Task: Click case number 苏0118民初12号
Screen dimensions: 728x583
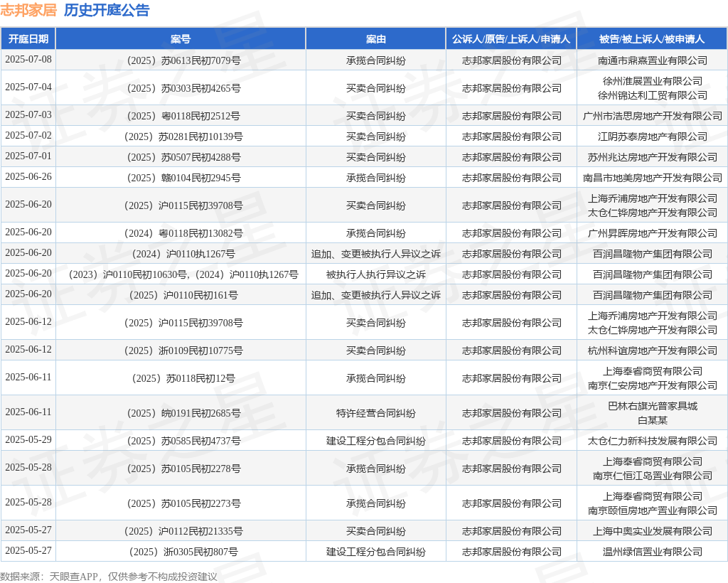Action: [183, 378]
